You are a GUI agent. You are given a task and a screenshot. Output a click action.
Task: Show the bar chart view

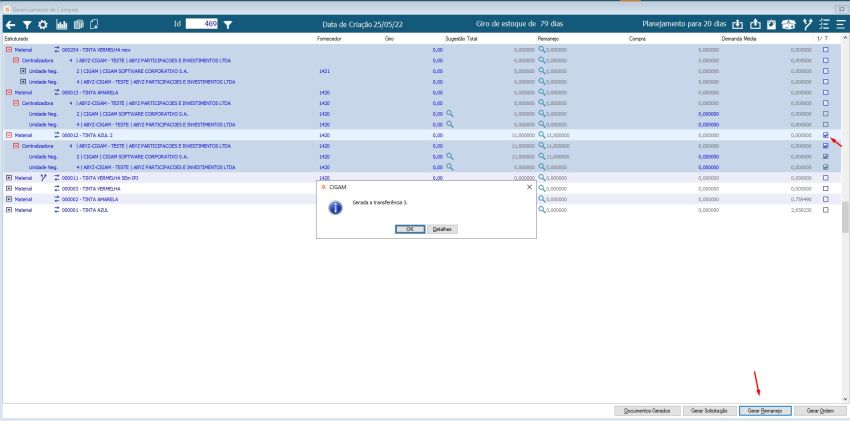62,24
